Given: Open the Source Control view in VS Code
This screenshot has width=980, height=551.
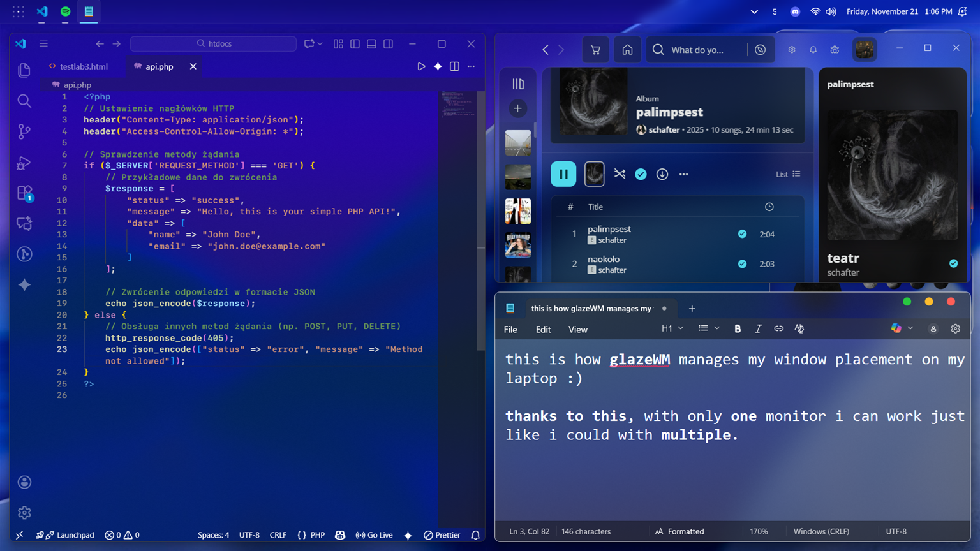Looking at the screenshot, I should [24, 131].
